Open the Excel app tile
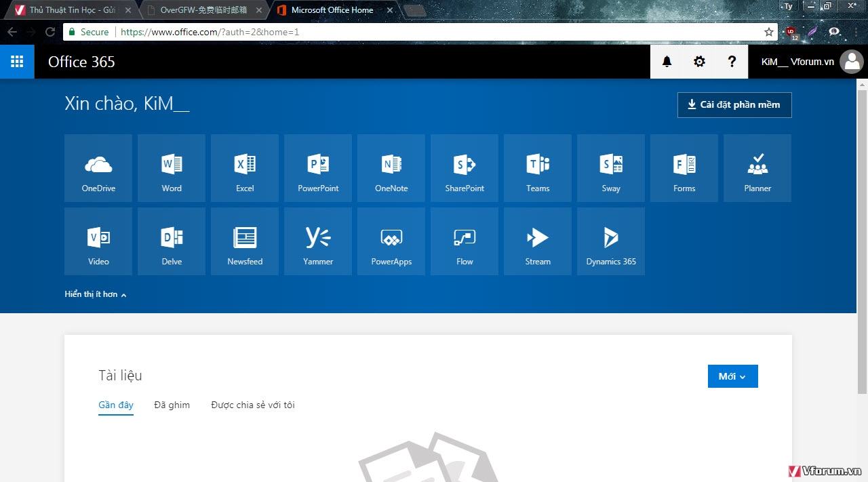Image resolution: width=868 pixels, height=482 pixels. pyautogui.click(x=245, y=168)
